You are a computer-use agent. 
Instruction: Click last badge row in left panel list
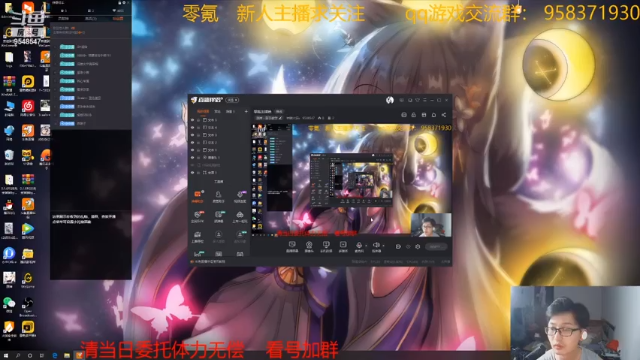[91, 123]
